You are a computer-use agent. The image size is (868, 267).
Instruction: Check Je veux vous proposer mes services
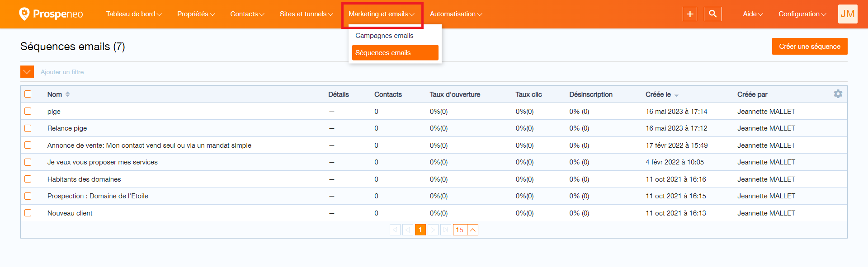click(28, 162)
